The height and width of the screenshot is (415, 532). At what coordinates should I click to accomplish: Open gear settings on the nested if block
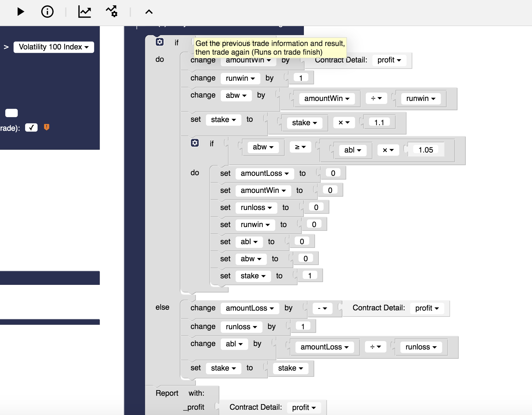[x=195, y=143]
